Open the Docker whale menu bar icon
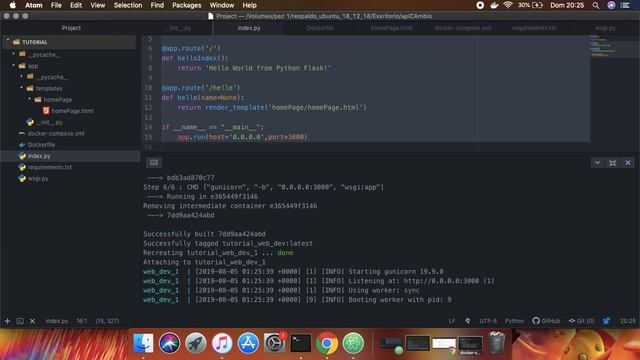The width and height of the screenshot is (640, 360). [x=494, y=5]
